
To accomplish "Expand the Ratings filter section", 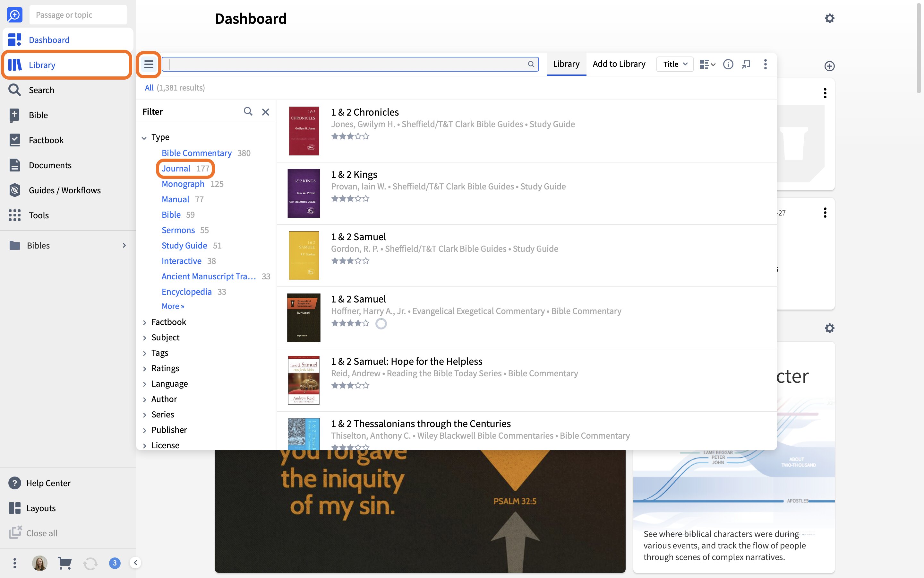I will click(144, 369).
